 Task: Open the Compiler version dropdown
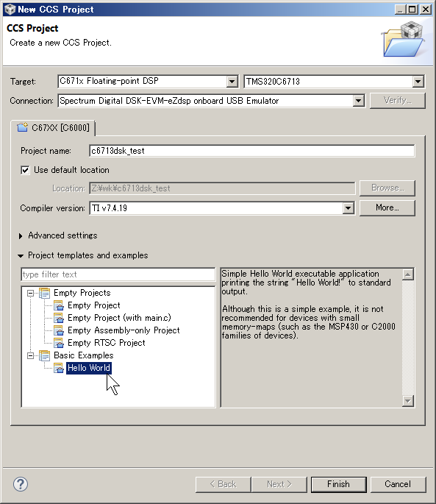tap(348, 208)
